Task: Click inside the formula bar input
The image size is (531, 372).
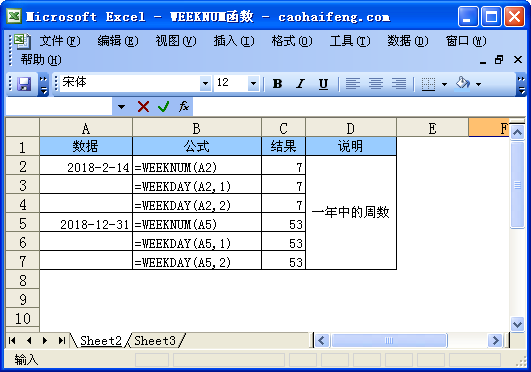Action: click(x=359, y=107)
